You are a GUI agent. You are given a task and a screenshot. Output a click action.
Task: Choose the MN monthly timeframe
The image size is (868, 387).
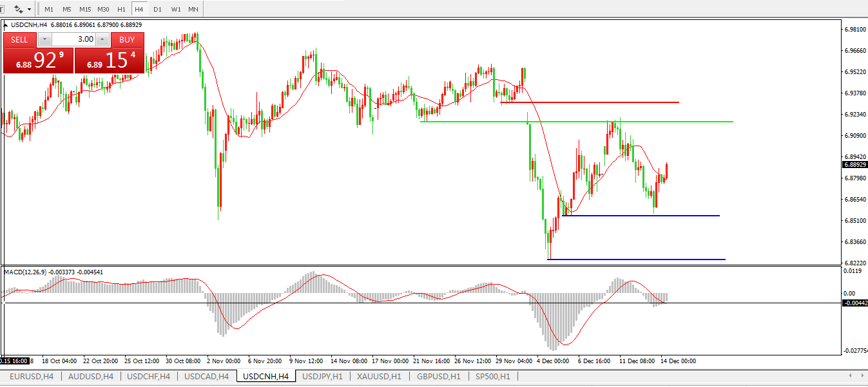193,10
